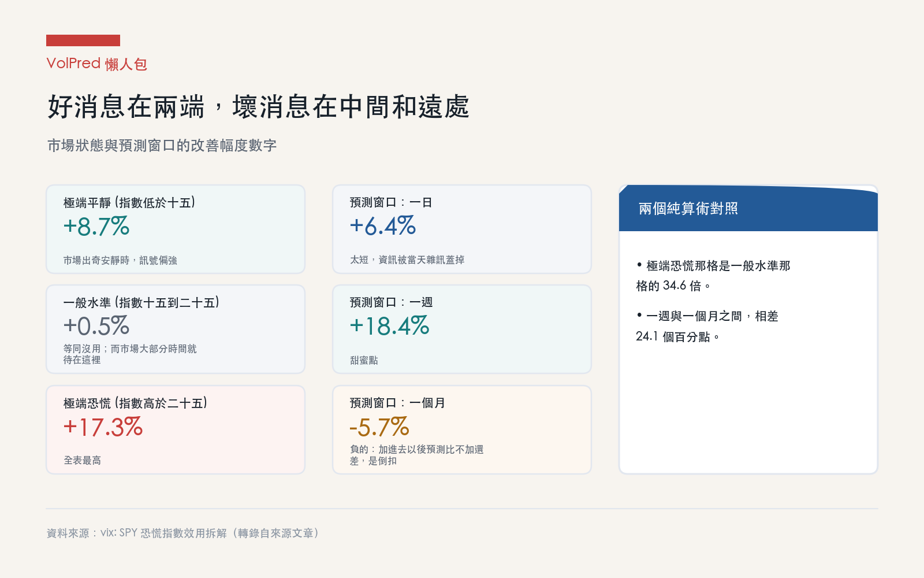Click the 兩個純算術對照 panel header
This screenshot has width=924, height=578.
[x=748, y=208]
